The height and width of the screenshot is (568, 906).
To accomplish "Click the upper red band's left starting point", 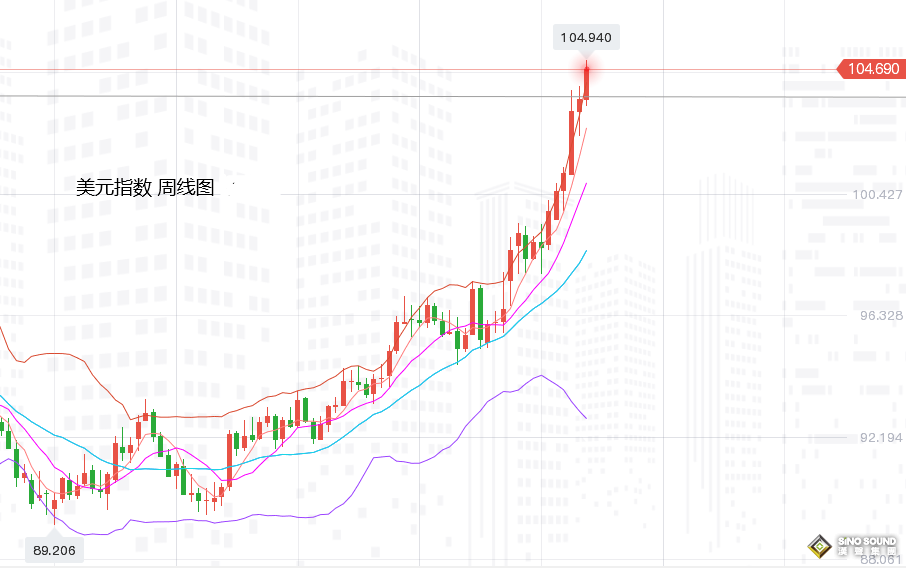I will click(x=2, y=325).
